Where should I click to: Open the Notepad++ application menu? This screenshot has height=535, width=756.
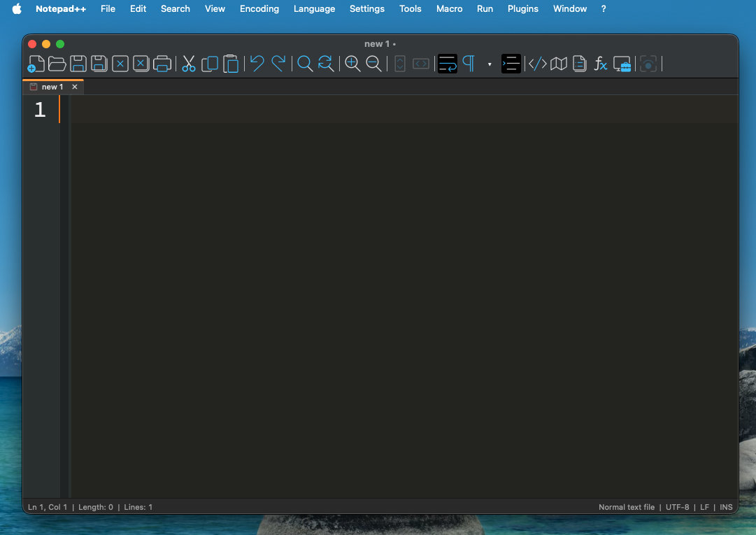[61, 8]
